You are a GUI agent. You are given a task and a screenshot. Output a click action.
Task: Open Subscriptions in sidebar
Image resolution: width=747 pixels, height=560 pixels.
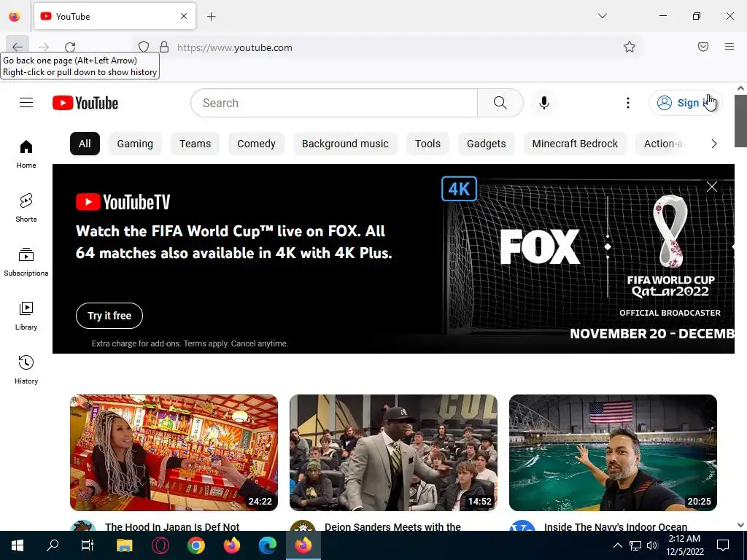pyautogui.click(x=26, y=262)
